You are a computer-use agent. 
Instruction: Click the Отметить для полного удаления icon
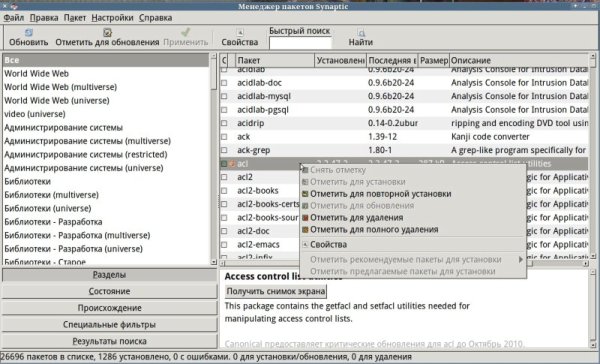point(305,230)
